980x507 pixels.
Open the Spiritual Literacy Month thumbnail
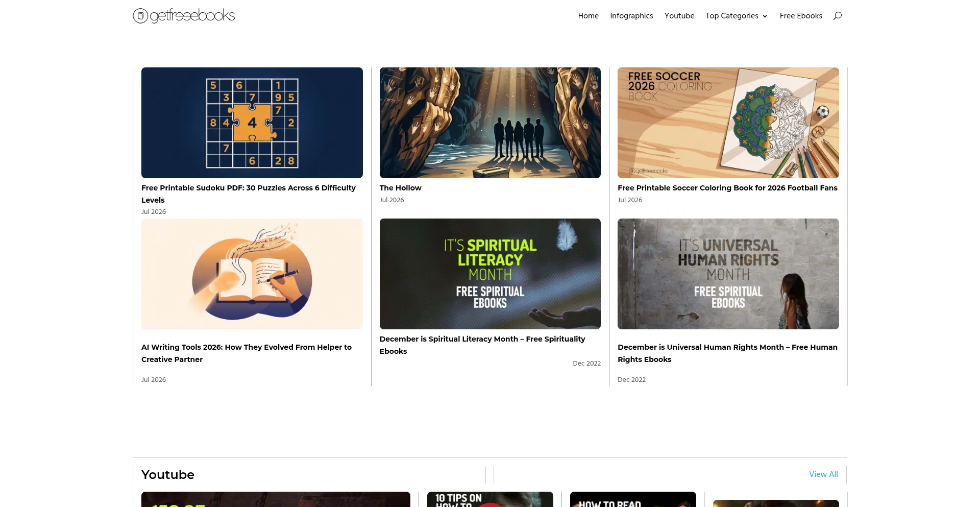490,274
